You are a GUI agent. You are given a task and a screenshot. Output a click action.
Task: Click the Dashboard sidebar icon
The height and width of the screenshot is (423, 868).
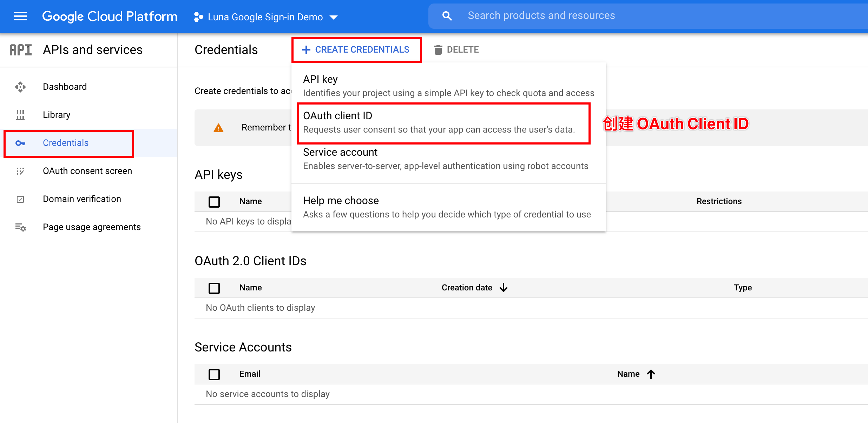[20, 87]
